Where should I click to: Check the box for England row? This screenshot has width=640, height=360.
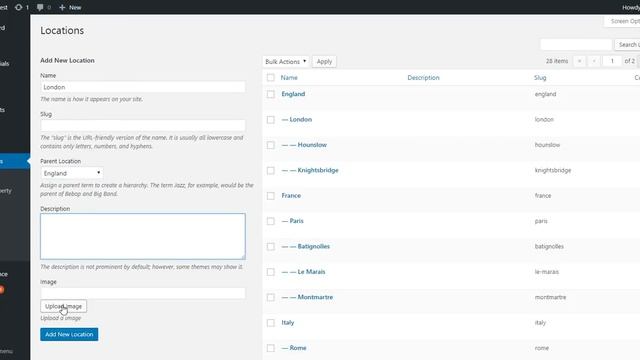271,94
